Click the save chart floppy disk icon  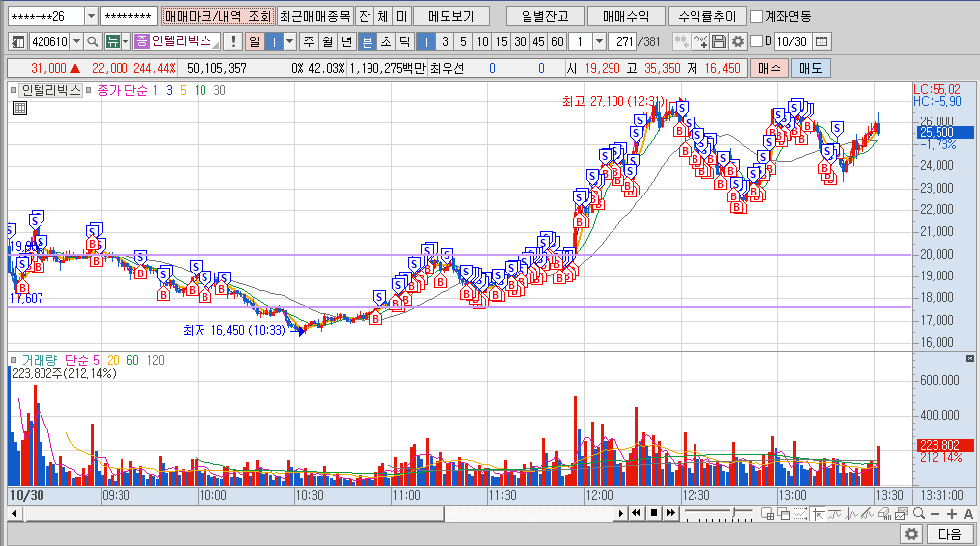tap(719, 41)
